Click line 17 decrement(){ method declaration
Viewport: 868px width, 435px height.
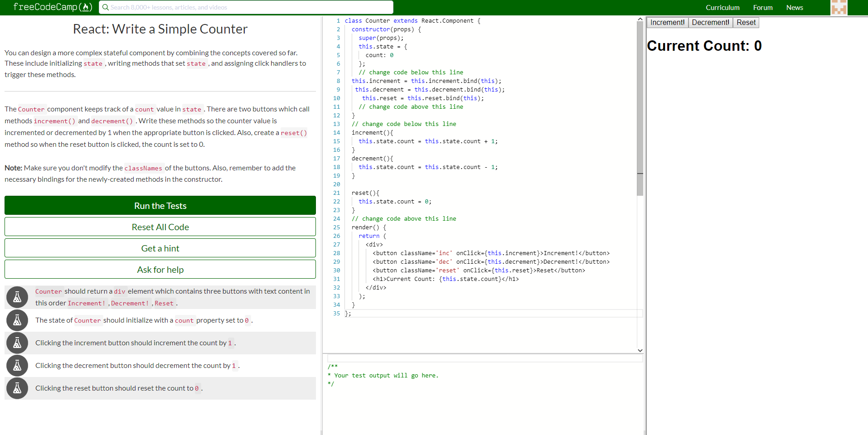coord(372,159)
